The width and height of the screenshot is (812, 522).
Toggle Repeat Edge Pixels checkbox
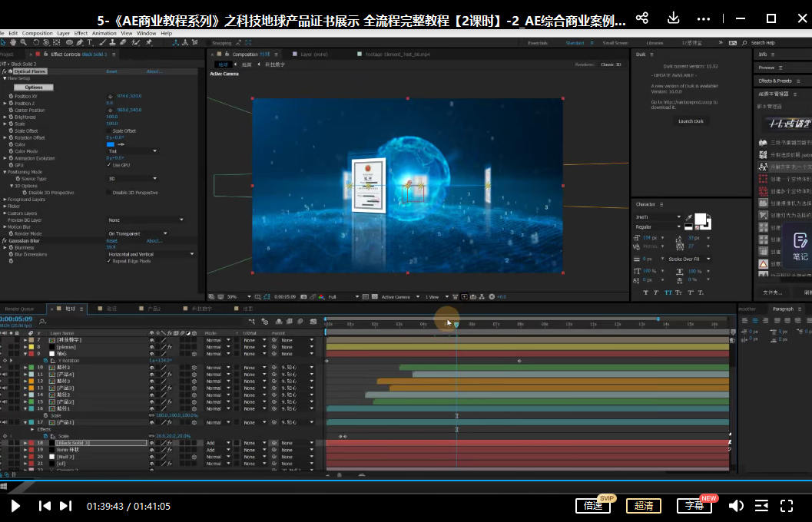click(108, 261)
